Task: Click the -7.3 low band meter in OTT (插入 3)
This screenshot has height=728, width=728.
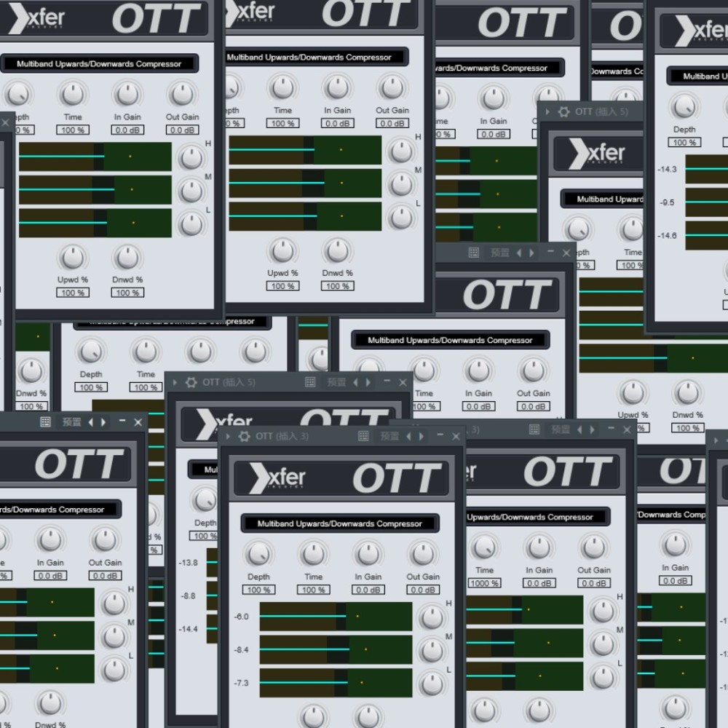Action: point(336,683)
